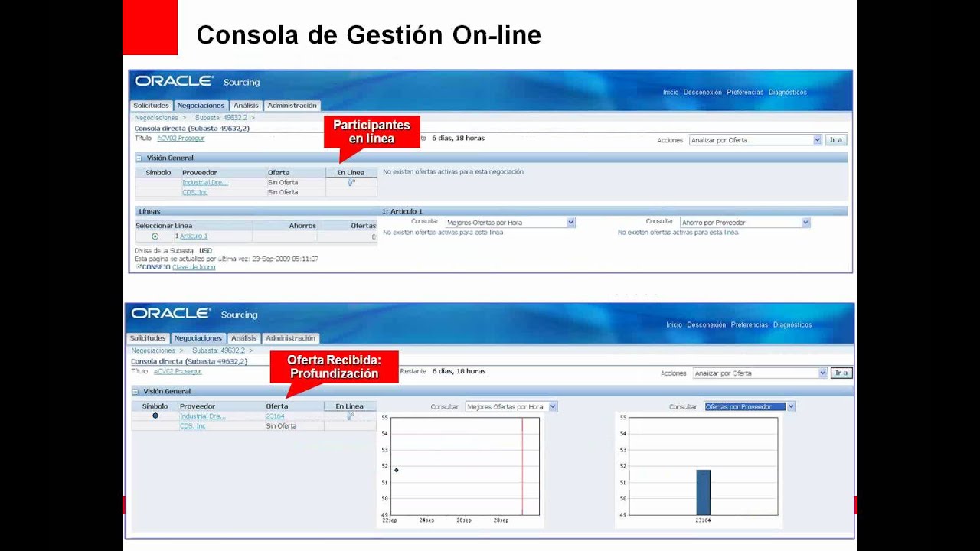980x551 pixels.
Task: Click '6 días, 18 horas' in upper console
Action: pos(459,139)
